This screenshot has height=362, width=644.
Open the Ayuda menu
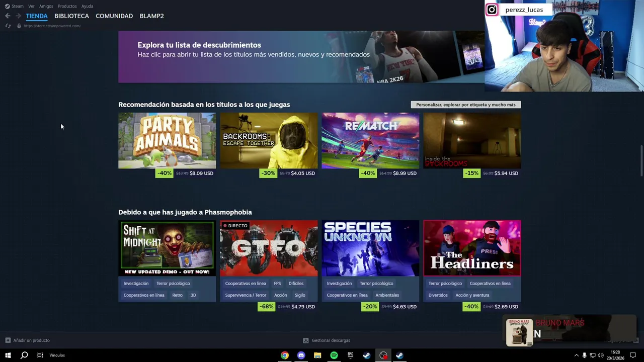coord(87,6)
